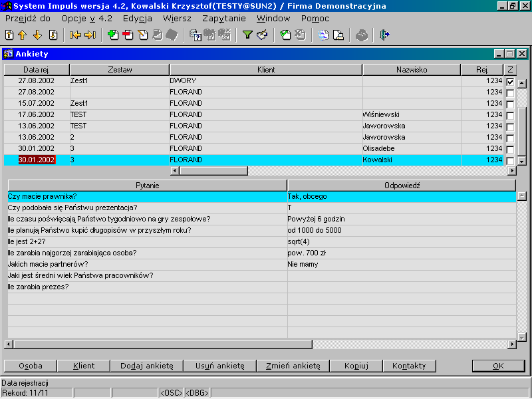Check Z box for Jaworowska TEST row
Viewport: 532px width, 399px height.
click(510, 127)
